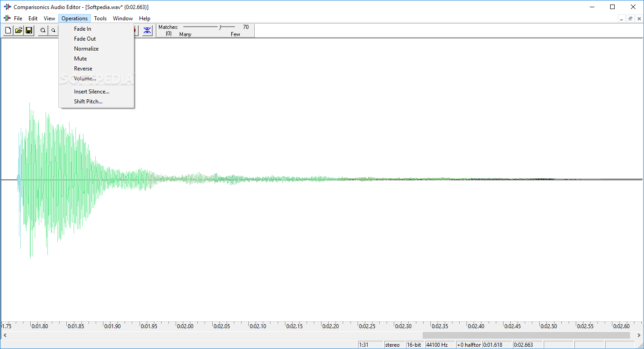644x349 pixels.
Task: Click the larger Zoom In magnifier icon
Action: point(43,30)
